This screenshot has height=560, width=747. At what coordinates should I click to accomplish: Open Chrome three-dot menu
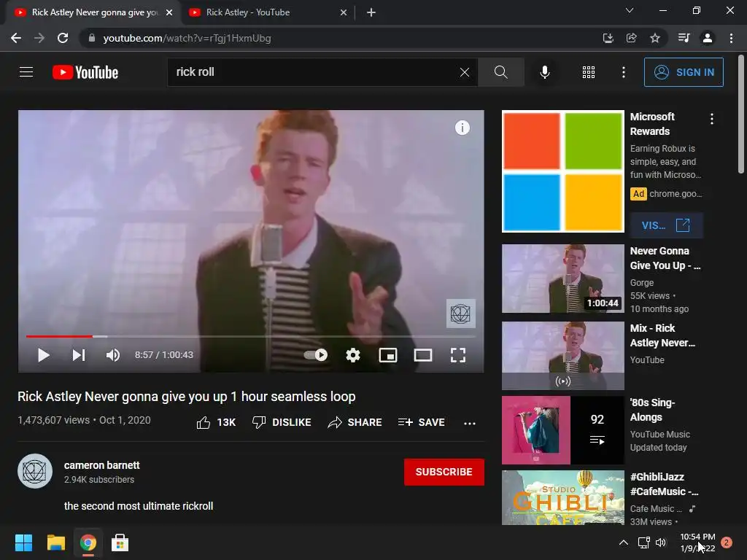pyautogui.click(x=731, y=38)
